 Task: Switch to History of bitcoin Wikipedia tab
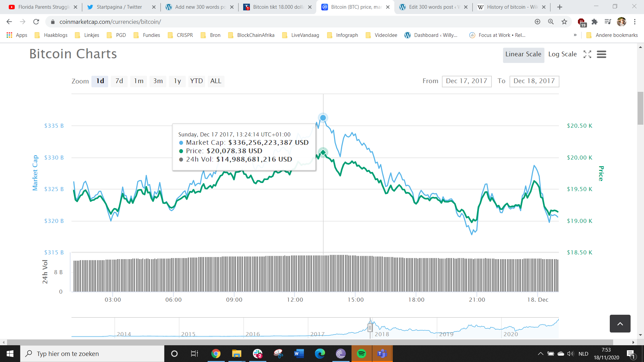tap(512, 7)
